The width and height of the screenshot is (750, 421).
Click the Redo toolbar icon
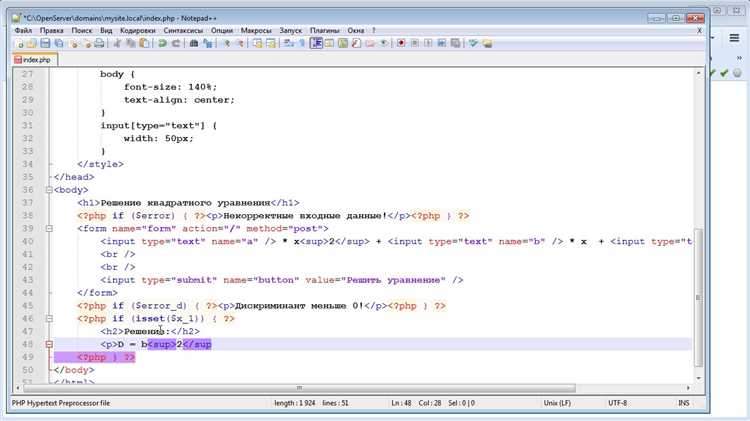click(176, 44)
